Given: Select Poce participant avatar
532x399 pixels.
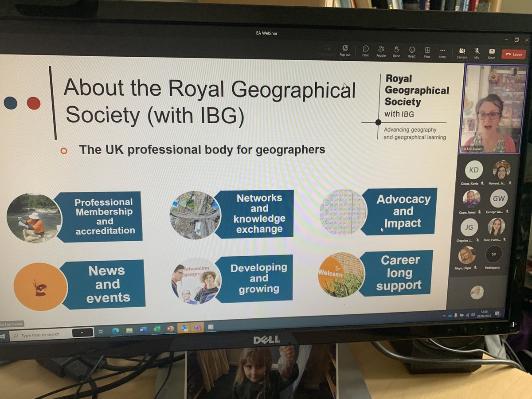Looking at the screenshot, I should [496, 227].
